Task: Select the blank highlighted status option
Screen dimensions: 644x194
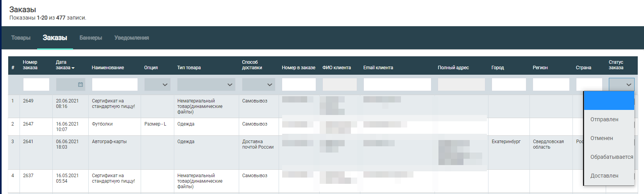Action: pos(608,101)
